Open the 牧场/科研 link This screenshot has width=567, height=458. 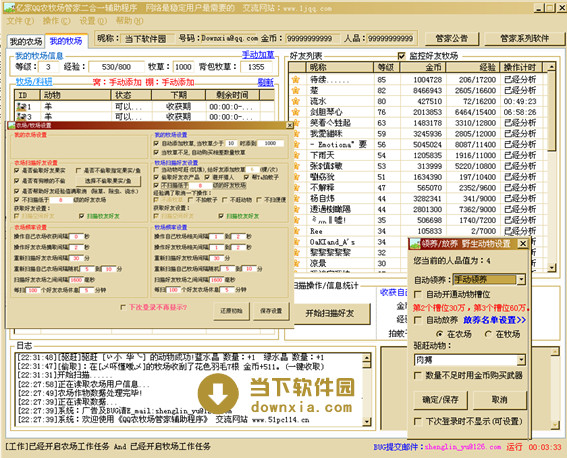(x=34, y=82)
